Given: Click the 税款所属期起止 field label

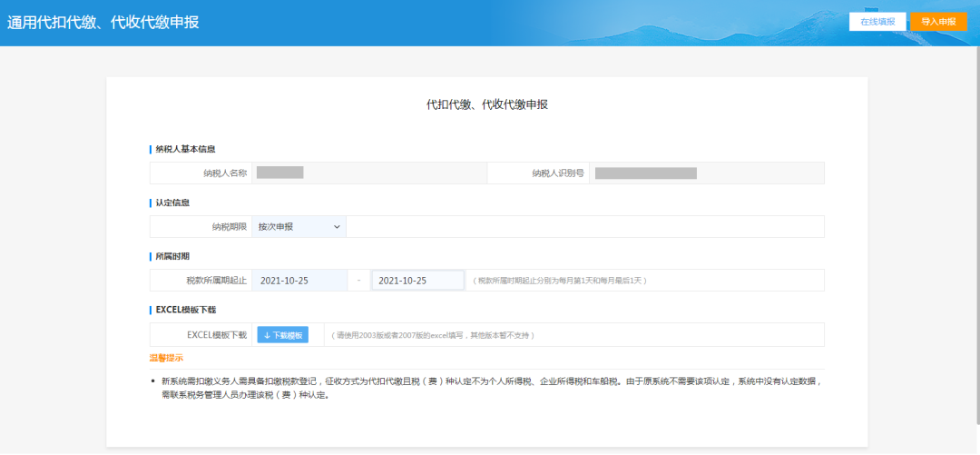Looking at the screenshot, I should click(216, 281).
